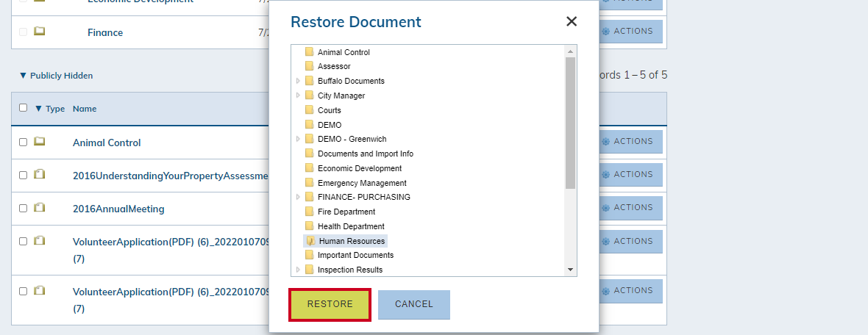Select Economic Development folder in tree
The height and width of the screenshot is (335, 868).
(x=360, y=169)
